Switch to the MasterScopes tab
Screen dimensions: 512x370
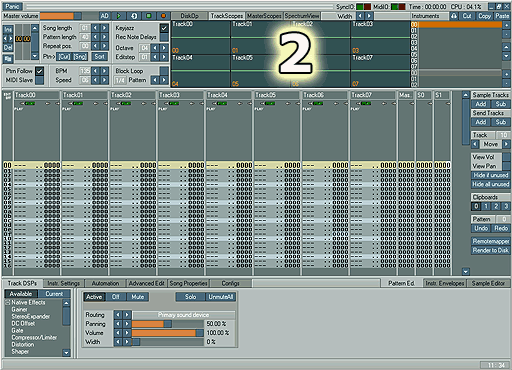[x=264, y=16]
